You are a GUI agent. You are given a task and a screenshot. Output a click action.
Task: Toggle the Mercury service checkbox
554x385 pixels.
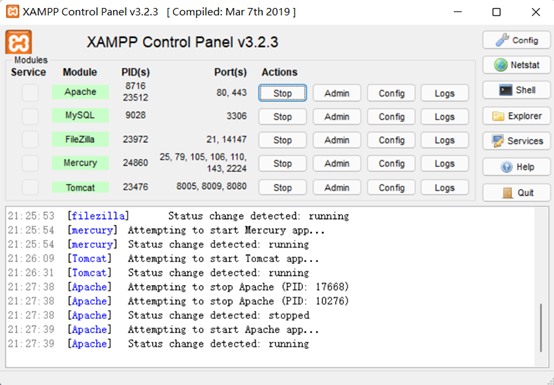pyautogui.click(x=30, y=163)
